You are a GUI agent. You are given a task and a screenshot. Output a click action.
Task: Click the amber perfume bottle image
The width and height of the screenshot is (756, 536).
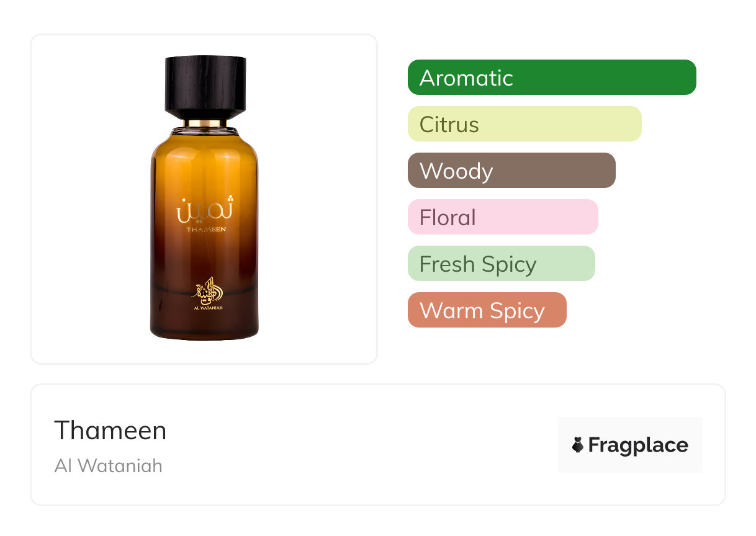point(204,198)
